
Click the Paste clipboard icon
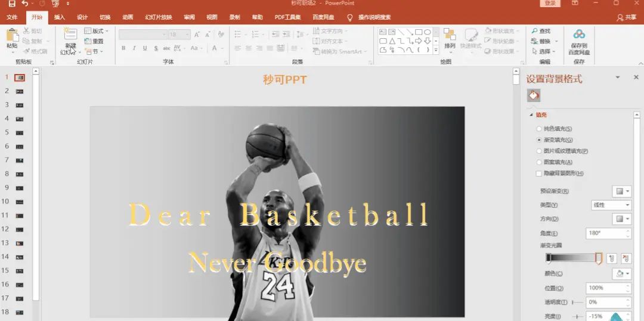point(12,37)
